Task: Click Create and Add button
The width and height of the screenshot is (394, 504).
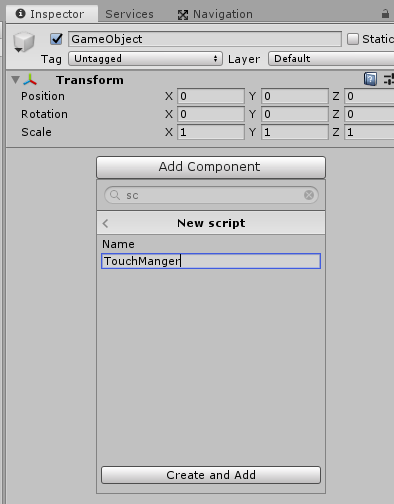Action: click(x=211, y=475)
